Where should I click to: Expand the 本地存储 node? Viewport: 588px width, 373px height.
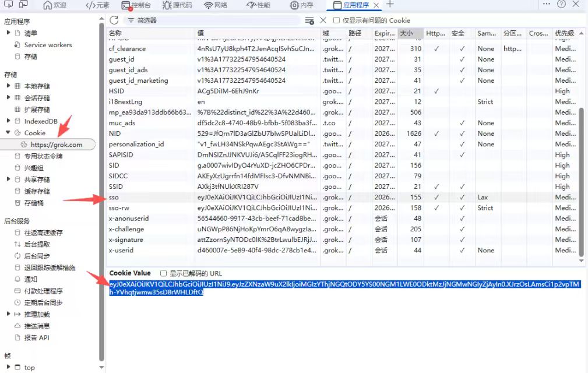click(8, 86)
